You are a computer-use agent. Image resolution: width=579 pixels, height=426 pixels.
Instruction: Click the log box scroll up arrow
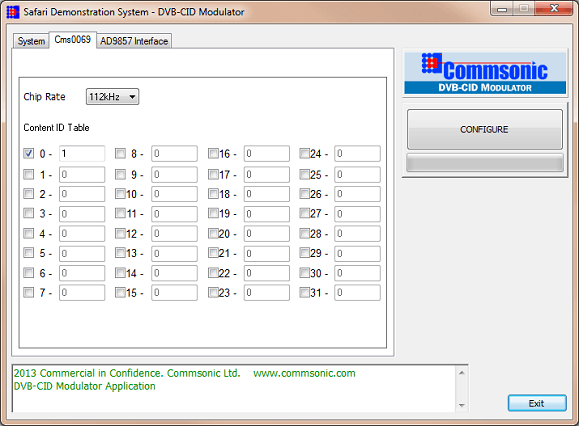(462, 373)
